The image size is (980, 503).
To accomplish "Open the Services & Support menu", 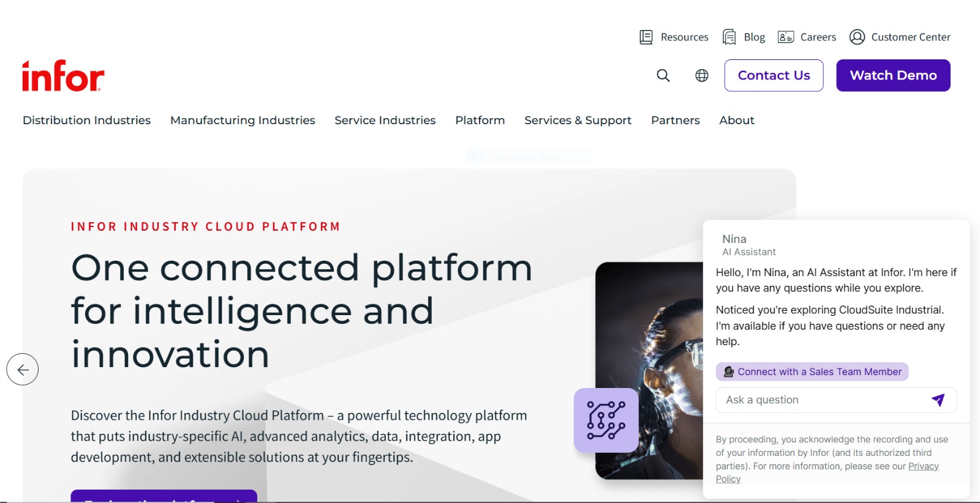I will point(578,121).
